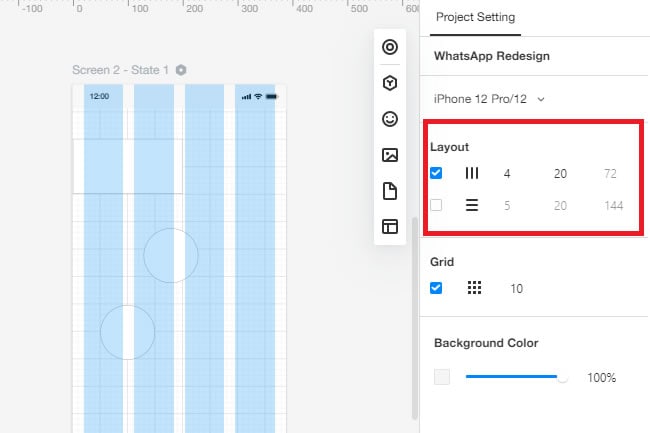650x433 pixels.
Task: Click the WhatsApp Redesign project name
Action: click(x=492, y=56)
